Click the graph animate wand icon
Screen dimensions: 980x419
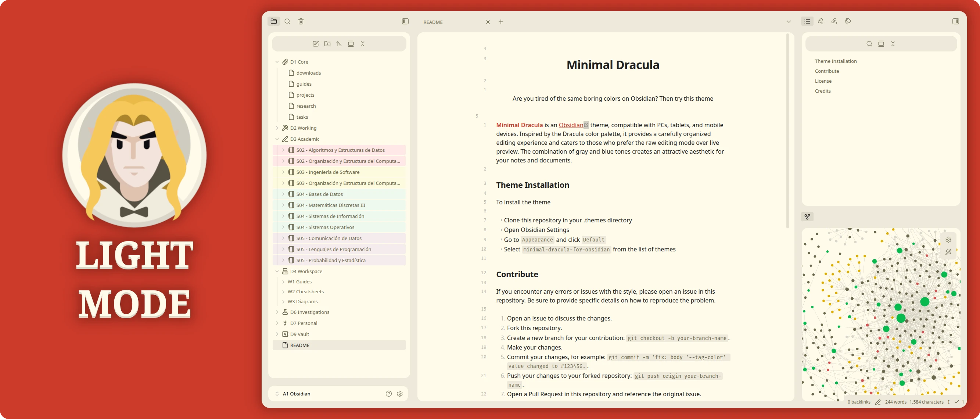[948, 252]
